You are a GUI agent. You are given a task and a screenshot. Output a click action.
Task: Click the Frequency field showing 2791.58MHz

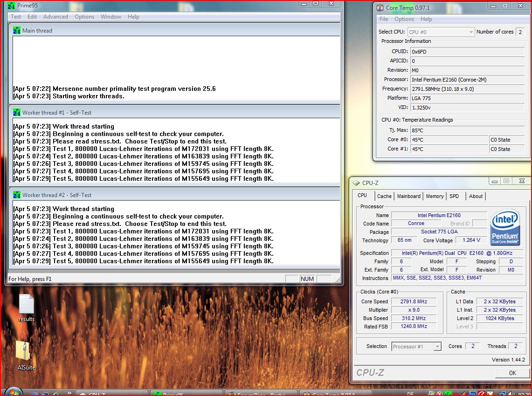468,89
